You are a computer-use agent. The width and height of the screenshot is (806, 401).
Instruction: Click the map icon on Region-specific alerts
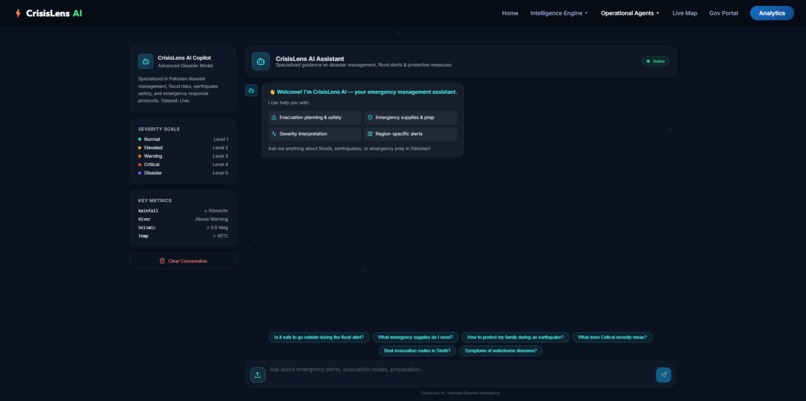tap(370, 134)
